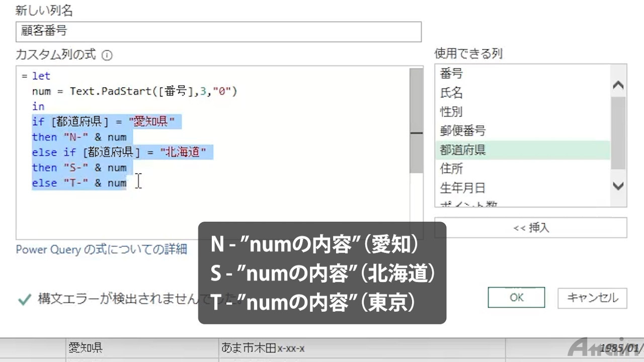The width and height of the screenshot is (644, 362).
Task: Confirm the custom column with OK
Action: click(516, 298)
